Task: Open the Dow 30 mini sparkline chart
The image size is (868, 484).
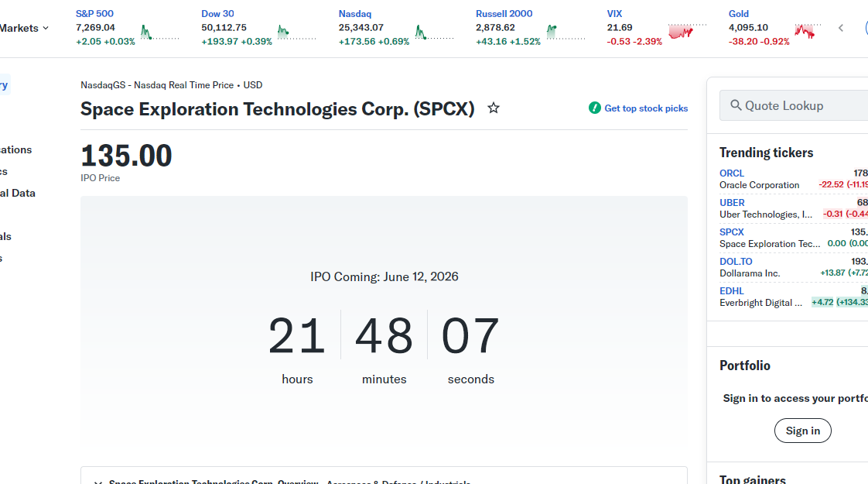Action: click(x=297, y=33)
